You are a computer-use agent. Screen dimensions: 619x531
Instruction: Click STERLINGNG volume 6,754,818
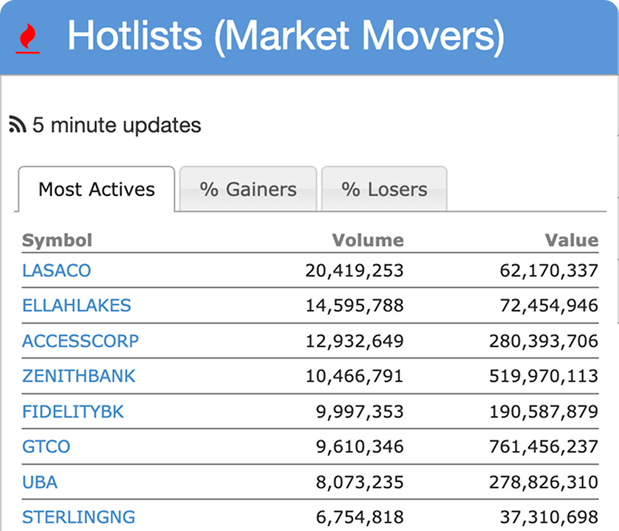360,518
